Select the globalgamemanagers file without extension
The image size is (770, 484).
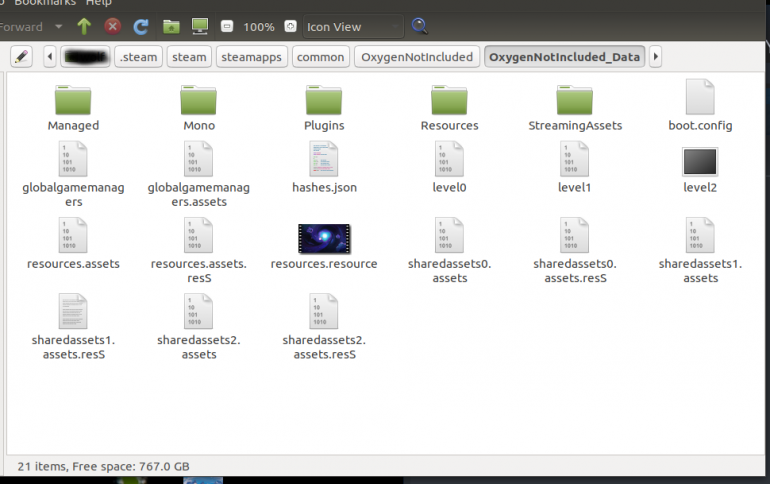pyautogui.click(x=73, y=174)
